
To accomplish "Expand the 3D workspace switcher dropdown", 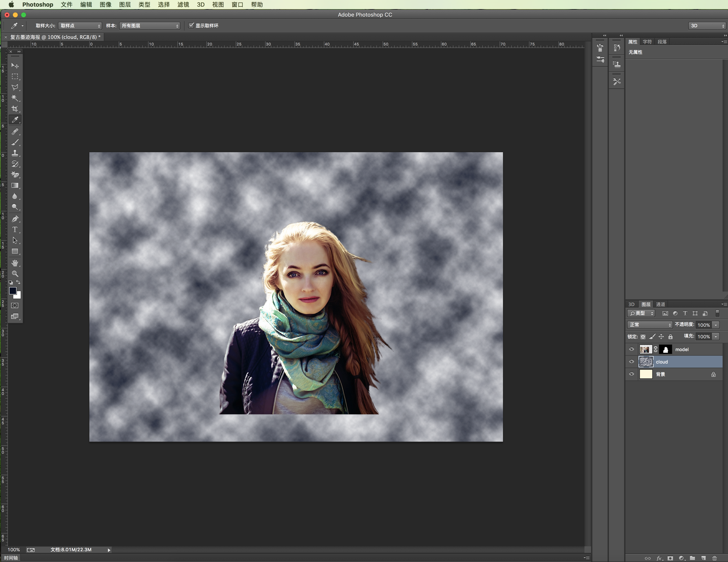I will pos(707,26).
